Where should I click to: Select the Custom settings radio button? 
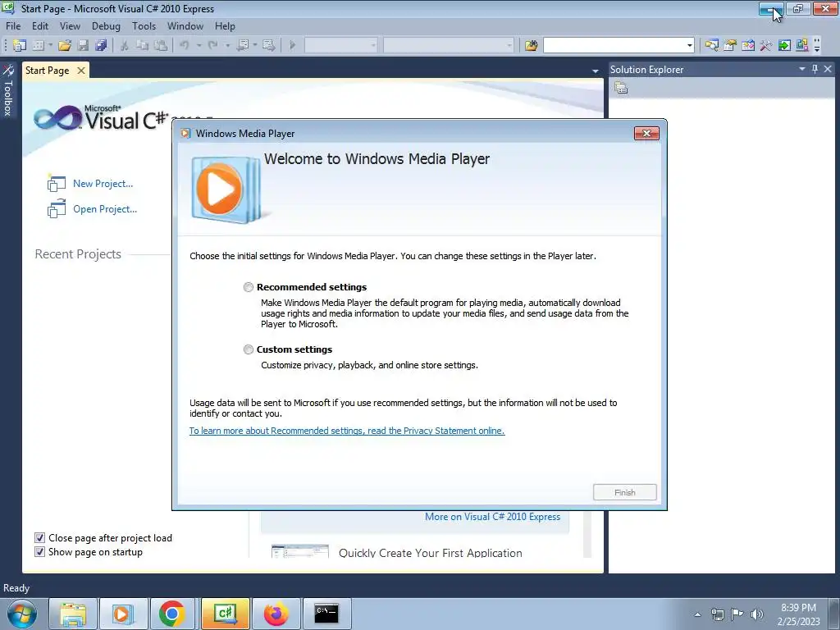tap(248, 349)
